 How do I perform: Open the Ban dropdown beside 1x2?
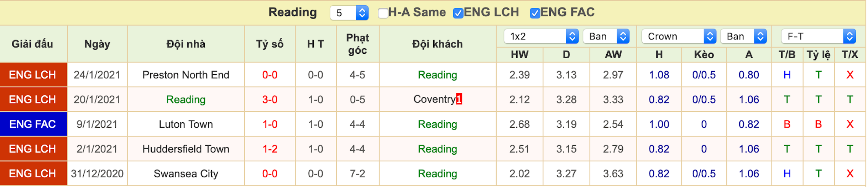(606, 36)
